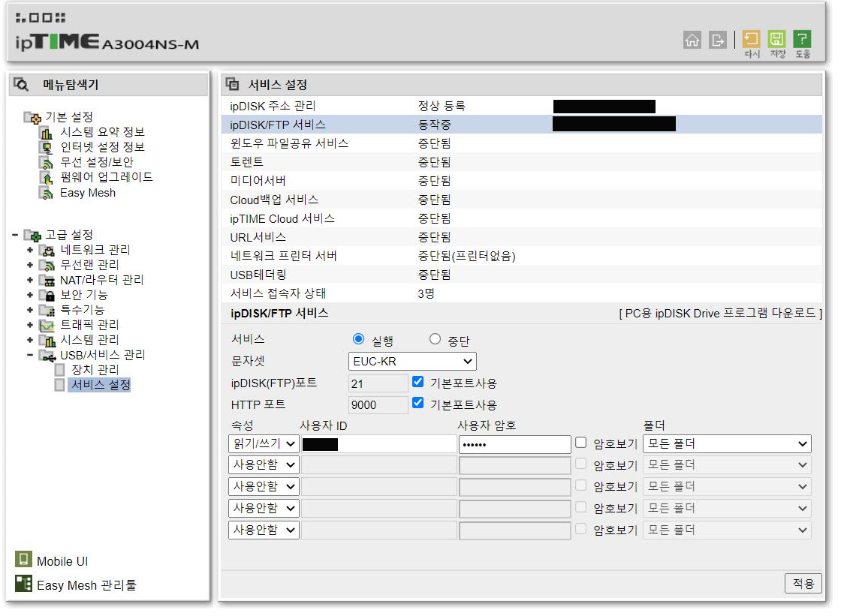
Task: Toggle 기본포트사용 for ipDISK(FTP) port
Action: (417, 382)
